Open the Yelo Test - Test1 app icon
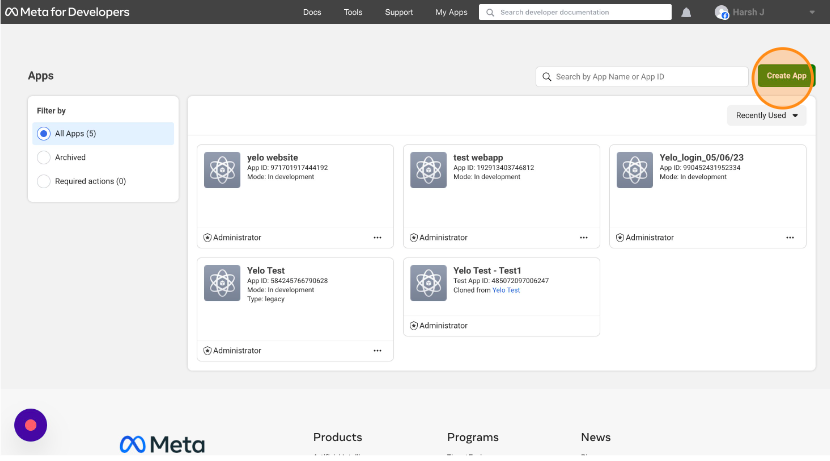The height and width of the screenshot is (461, 830). [428, 283]
